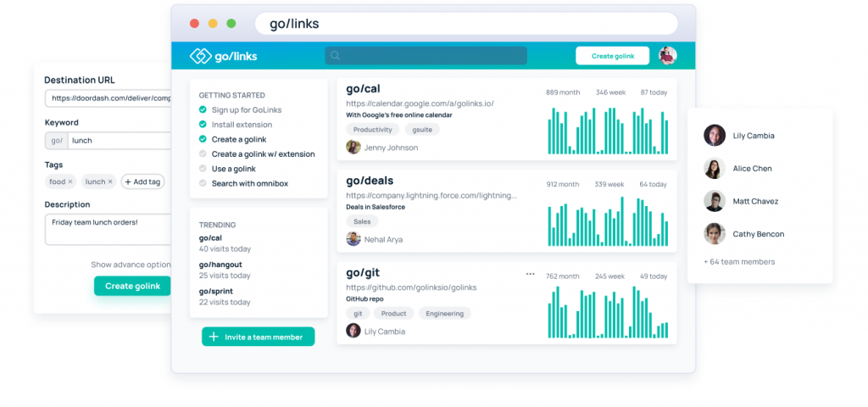Select the Engineering tag
The height and width of the screenshot is (407, 868).
(444, 314)
